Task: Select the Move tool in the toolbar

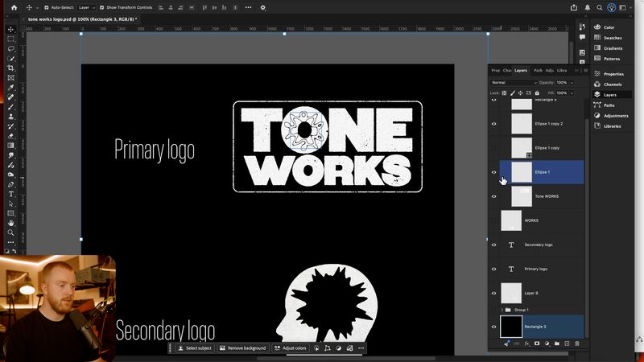Action: (x=11, y=29)
